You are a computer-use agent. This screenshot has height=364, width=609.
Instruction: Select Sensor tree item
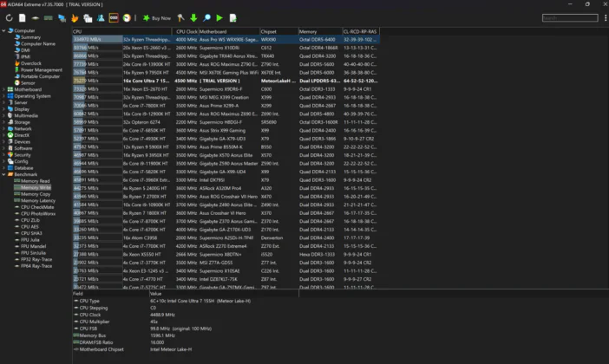[28, 82]
